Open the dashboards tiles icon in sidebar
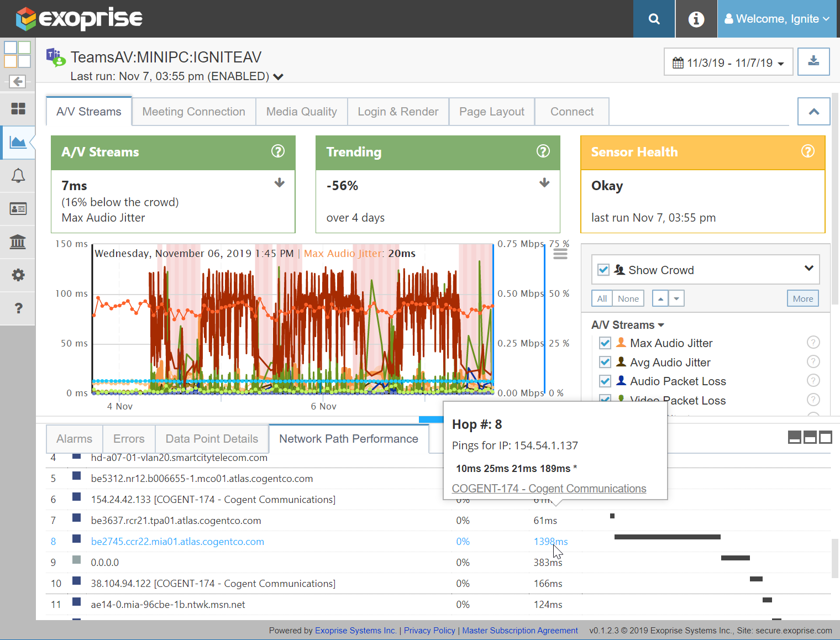The width and height of the screenshot is (840, 640). (18, 109)
